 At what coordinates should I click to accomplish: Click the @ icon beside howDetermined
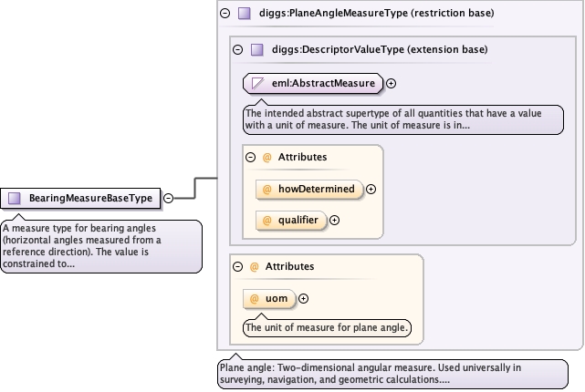pos(267,189)
